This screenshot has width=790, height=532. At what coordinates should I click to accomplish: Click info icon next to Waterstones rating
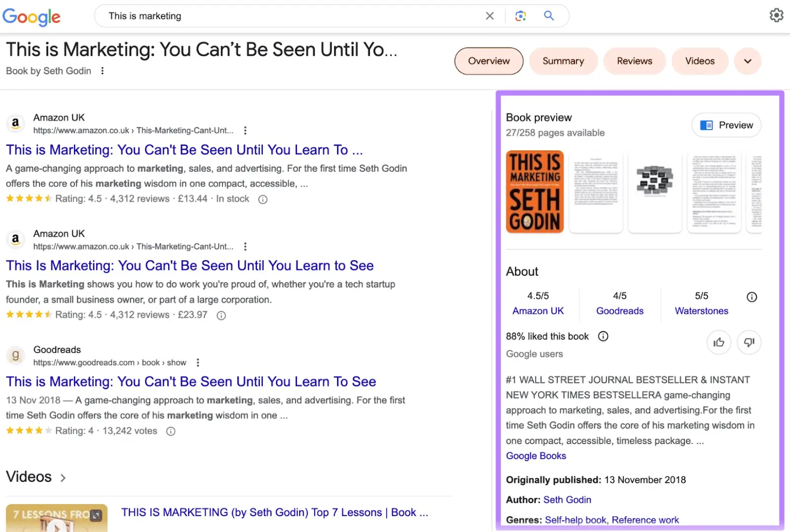[x=751, y=297]
